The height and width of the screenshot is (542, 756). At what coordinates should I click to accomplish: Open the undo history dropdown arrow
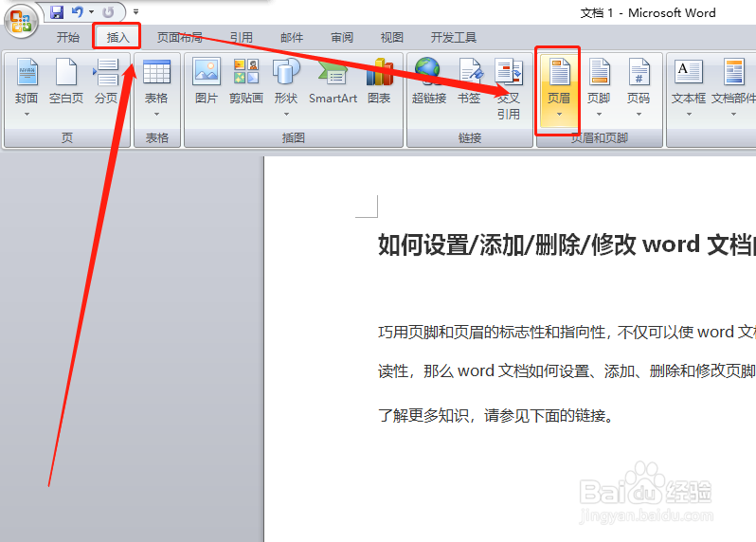pos(92,12)
